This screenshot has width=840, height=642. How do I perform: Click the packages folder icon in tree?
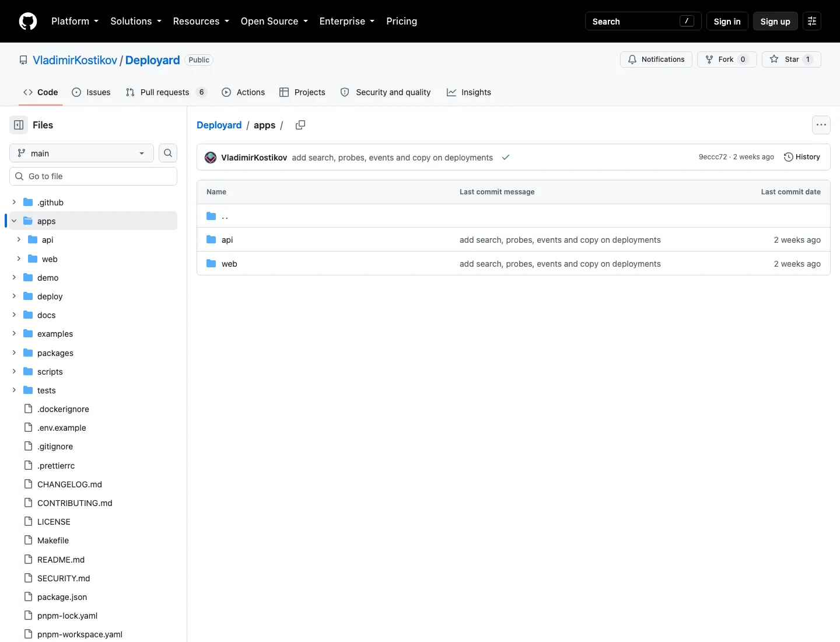pos(28,353)
